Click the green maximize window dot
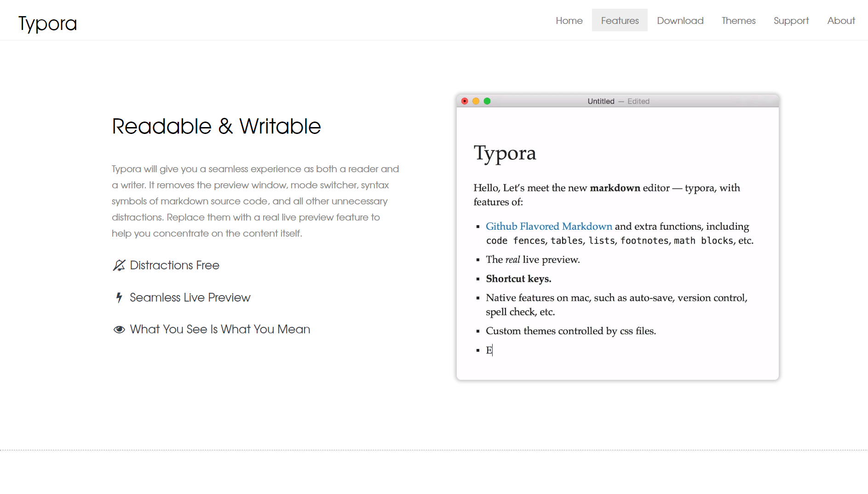The width and height of the screenshot is (868, 494). 487,101
